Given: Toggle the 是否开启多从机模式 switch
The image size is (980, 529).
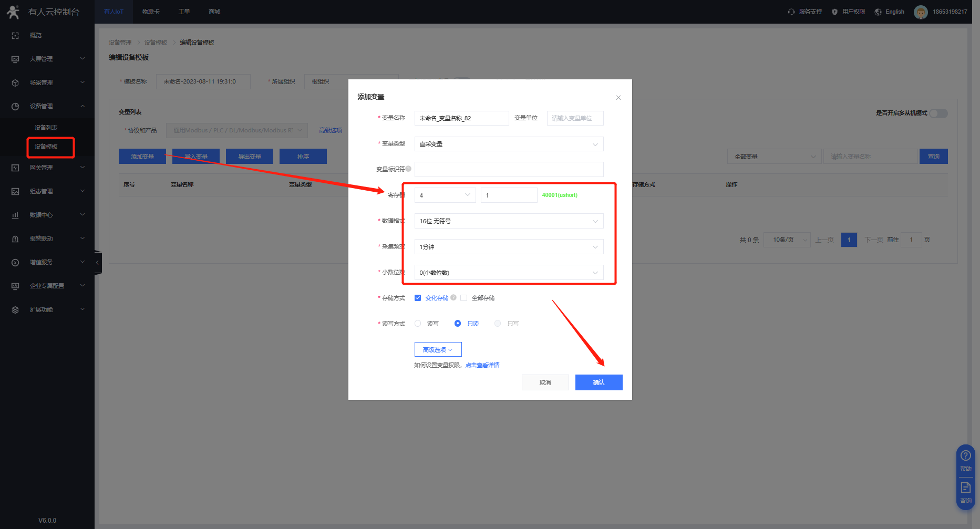Looking at the screenshot, I should point(938,113).
